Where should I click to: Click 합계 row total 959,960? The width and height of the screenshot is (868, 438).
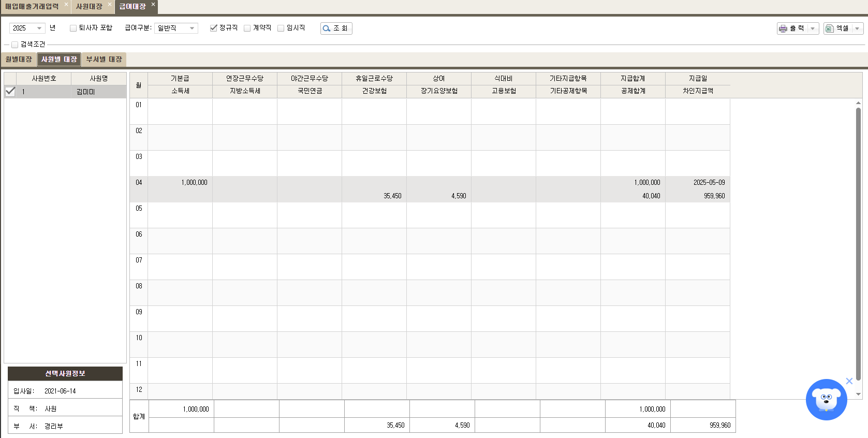click(x=720, y=426)
